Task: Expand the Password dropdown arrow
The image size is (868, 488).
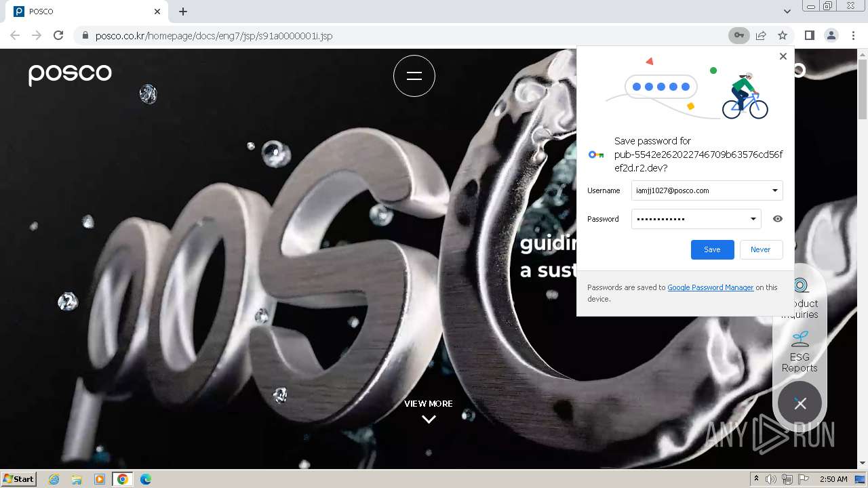Action: (x=753, y=219)
